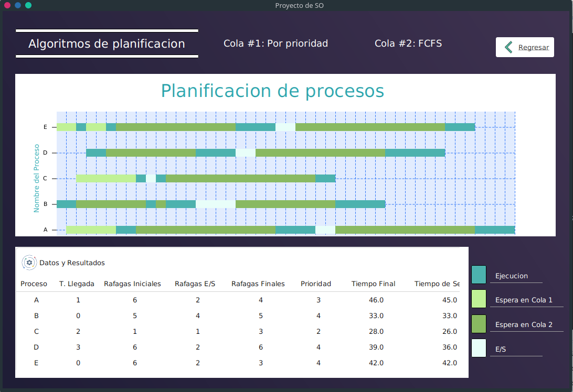Image resolution: width=573 pixels, height=392 pixels.
Task: Switch to the Cola #2: FCFS tab
Action: 409,43
